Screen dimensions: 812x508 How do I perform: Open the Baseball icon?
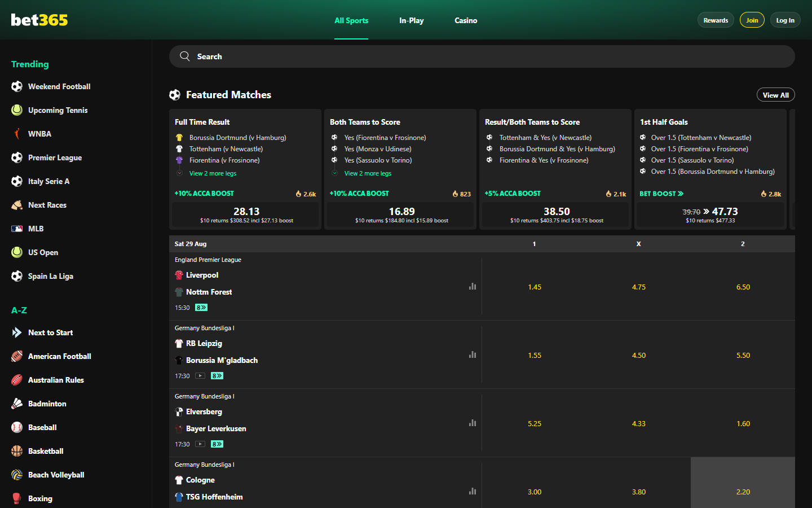point(17,427)
